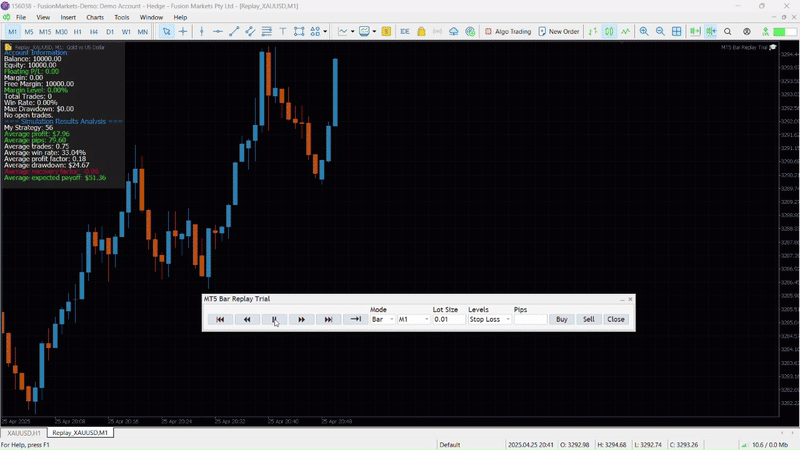Viewport: 800px width, 450px height.
Task: Open a New Order
Action: pos(559,32)
